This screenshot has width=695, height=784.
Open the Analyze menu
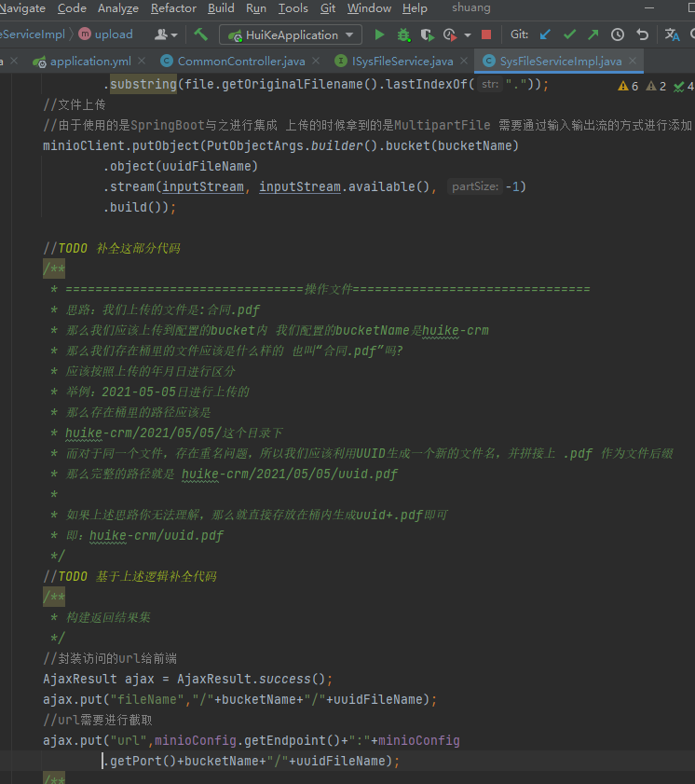pos(118,8)
